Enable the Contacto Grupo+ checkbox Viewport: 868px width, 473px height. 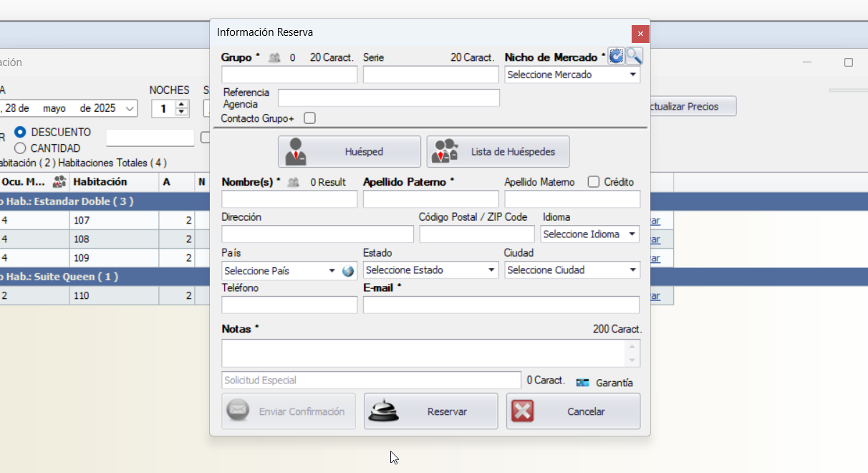point(309,118)
